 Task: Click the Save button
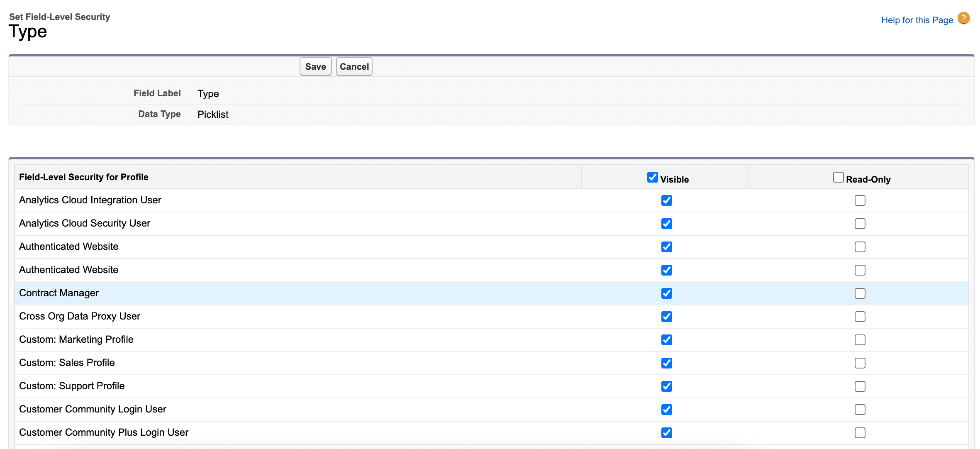[x=315, y=67]
